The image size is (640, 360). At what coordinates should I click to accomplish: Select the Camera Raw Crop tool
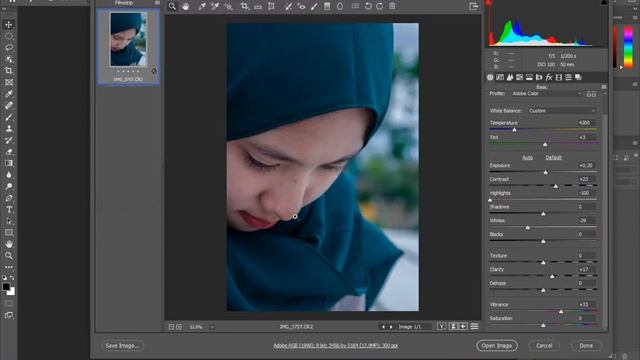pyautogui.click(x=244, y=6)
